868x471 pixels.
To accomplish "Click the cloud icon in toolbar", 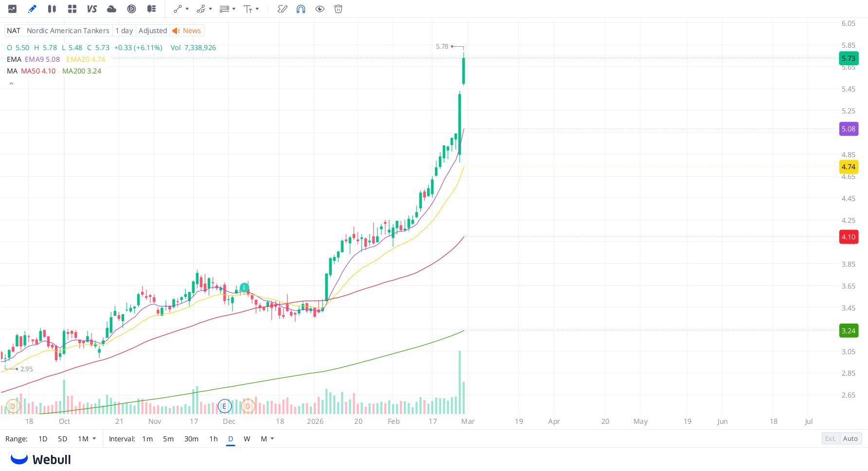I will 111,9.
